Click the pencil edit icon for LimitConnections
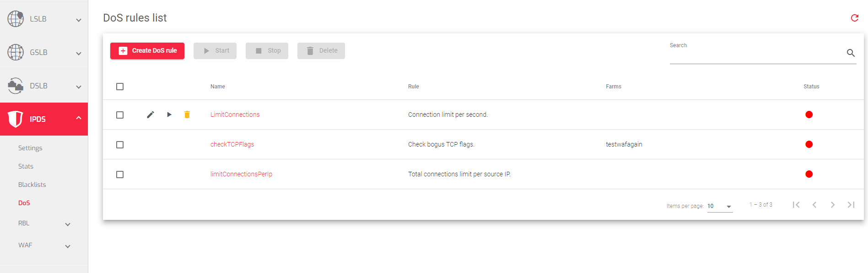Screen dimensions: 868x273 coord(150,115)
